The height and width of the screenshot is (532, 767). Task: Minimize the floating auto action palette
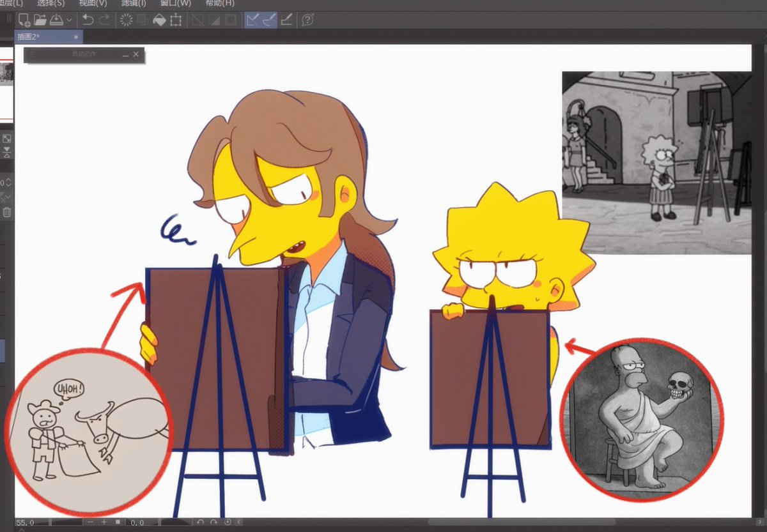coord(125,55)
